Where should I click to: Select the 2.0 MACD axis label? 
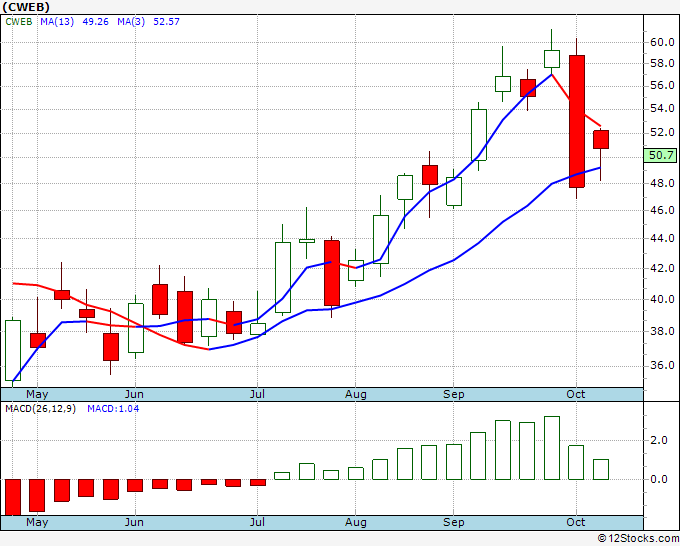pyautogui.click(x=659, y=441)
